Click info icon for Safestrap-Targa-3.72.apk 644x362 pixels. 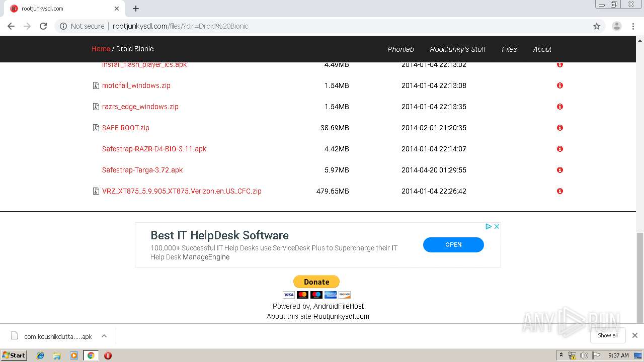560,170
